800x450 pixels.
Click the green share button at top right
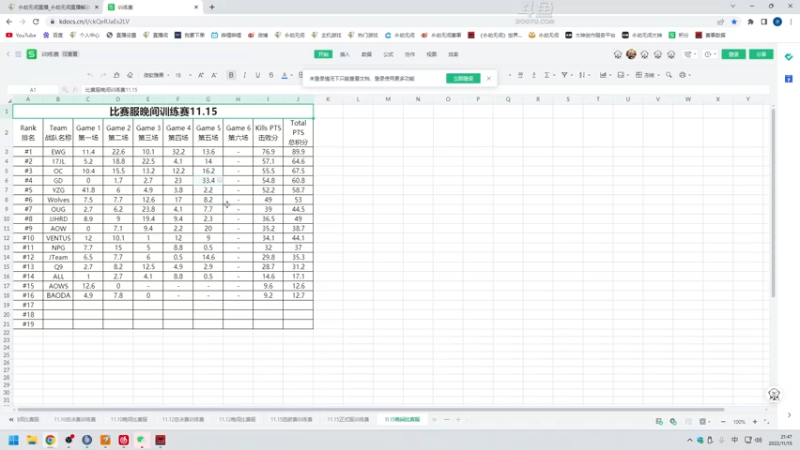pos(761,54)
